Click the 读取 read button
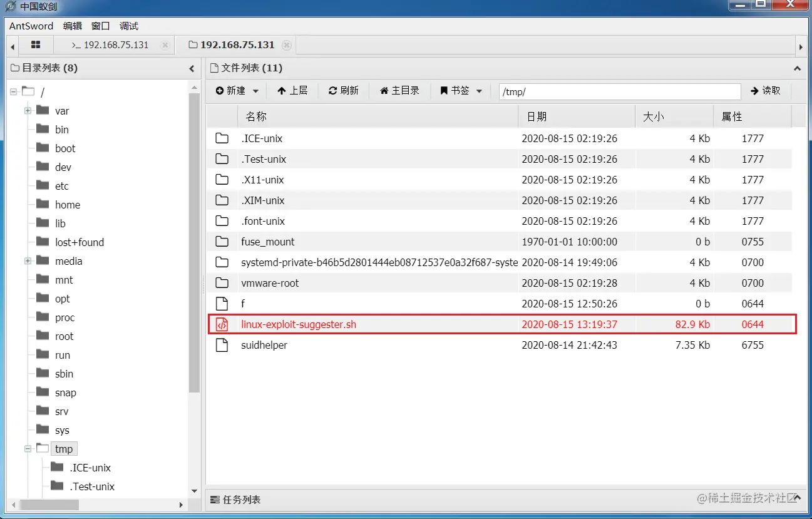 (766, 90)
